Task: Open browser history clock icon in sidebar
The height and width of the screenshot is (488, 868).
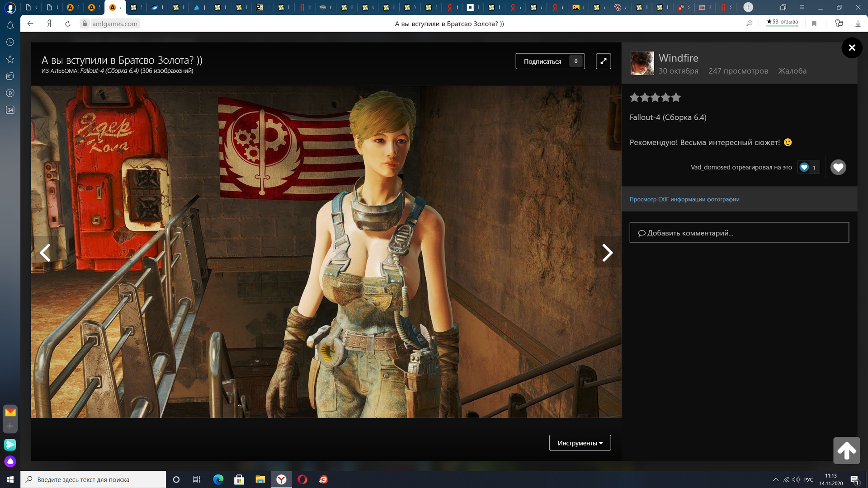Action: click(x=10, y=42)
